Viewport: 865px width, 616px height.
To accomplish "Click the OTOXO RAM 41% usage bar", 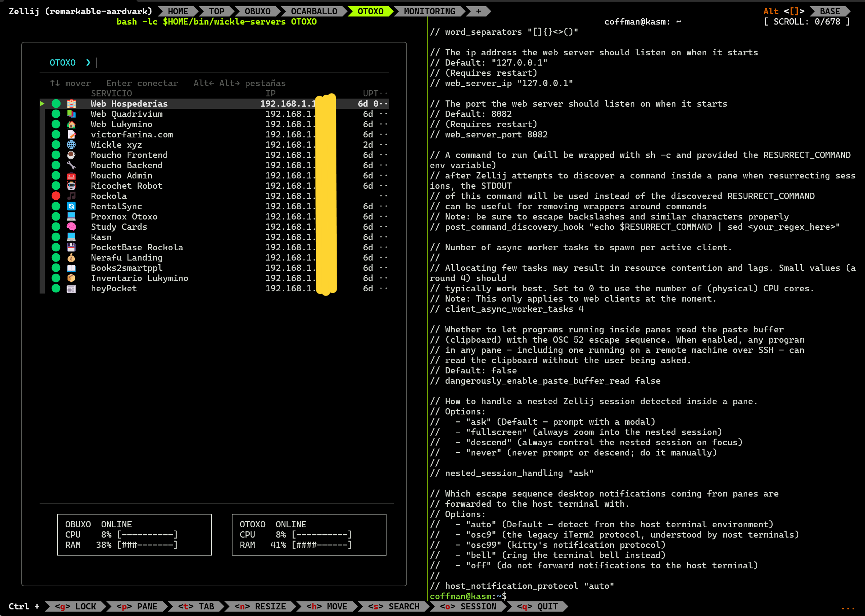I will pos(322,545).
